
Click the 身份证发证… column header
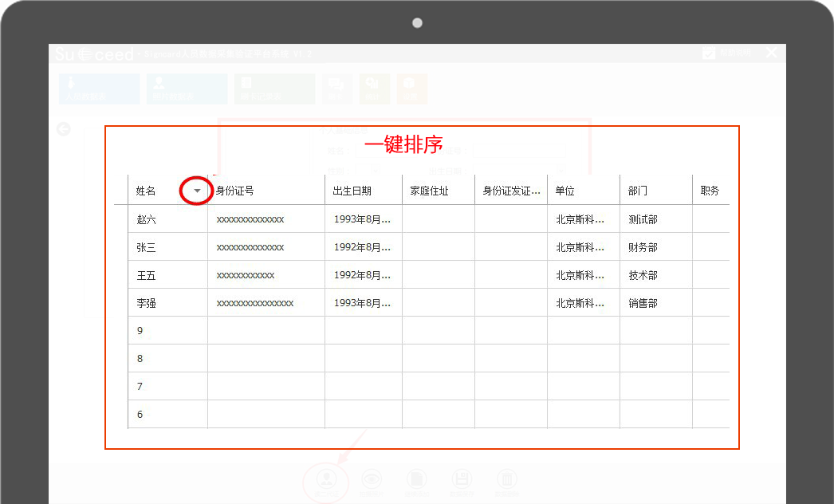coord(511,191)
